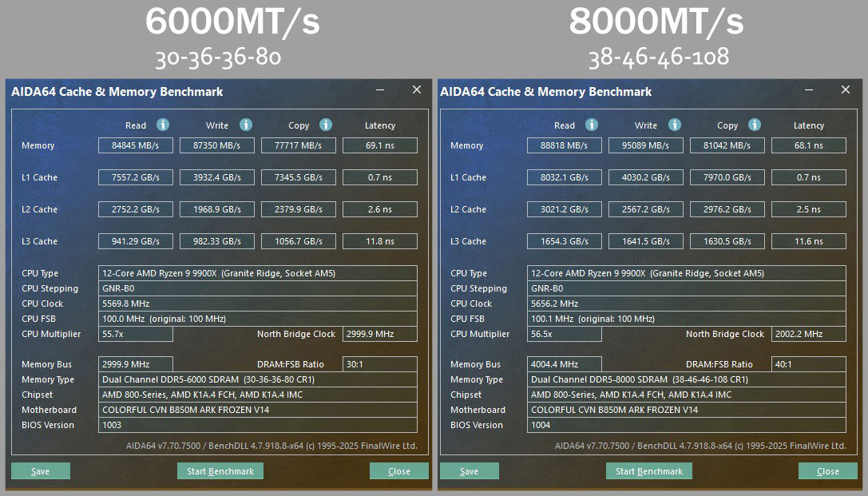The image size is (868, 496).
Task: Select the Memory Read value 88818 MB/s
Action: click(x=565, y=145)
